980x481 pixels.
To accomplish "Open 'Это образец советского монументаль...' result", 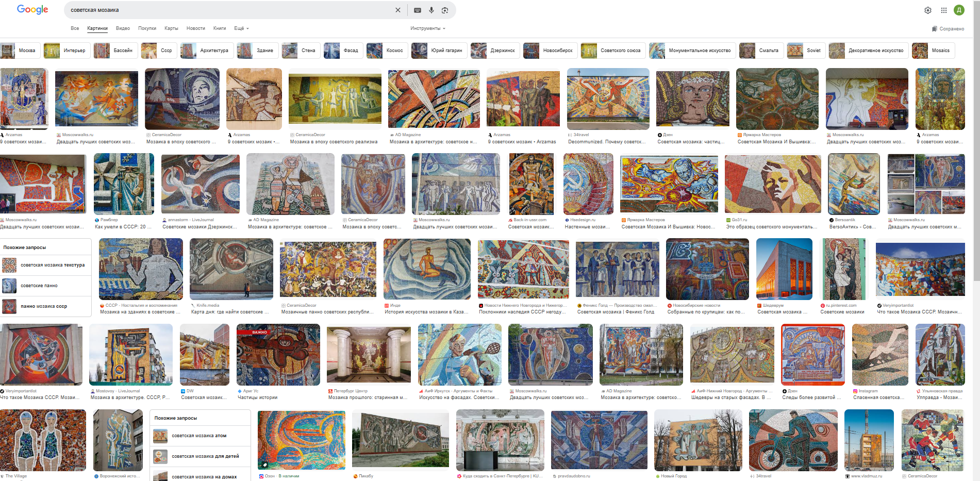I will pyautogui.click(x=772, y=227).
